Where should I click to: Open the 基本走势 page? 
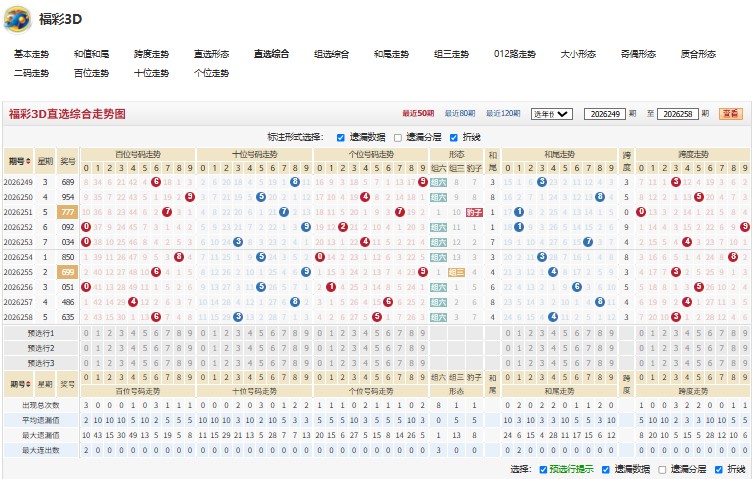click(x=31, y=54)
